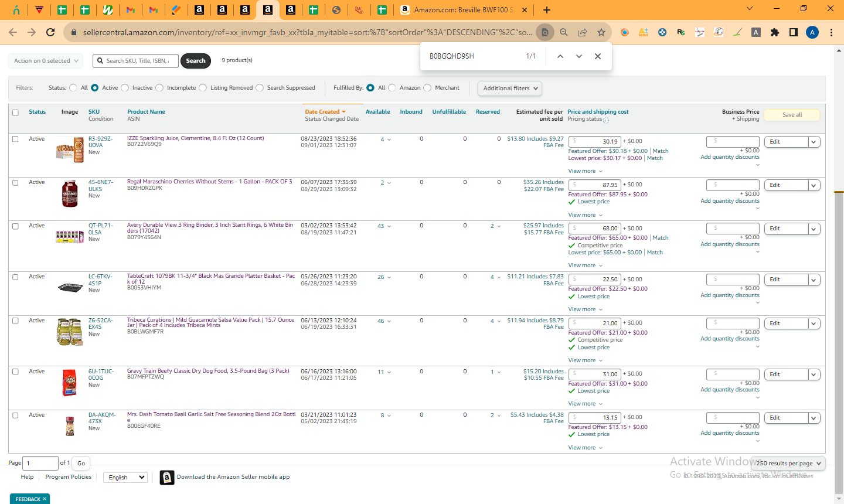Show the Pricing status info tooltip
Viewport: 844px width, 504px height.
606,120
